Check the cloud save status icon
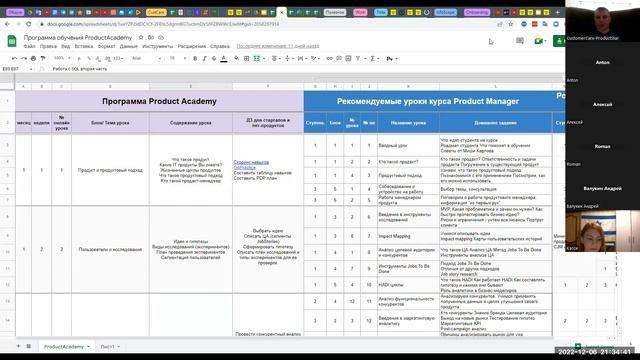 [161, 38]
